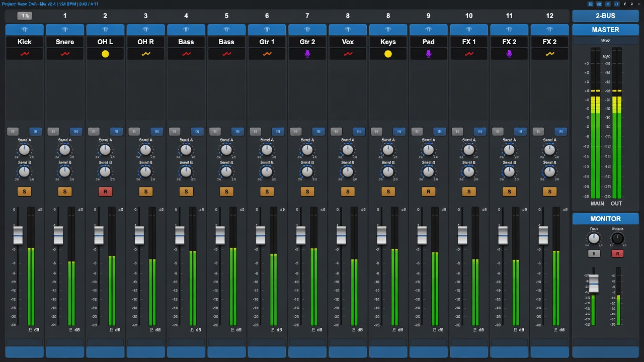Click the Send A knob on Snare

(x=64, y=150)
